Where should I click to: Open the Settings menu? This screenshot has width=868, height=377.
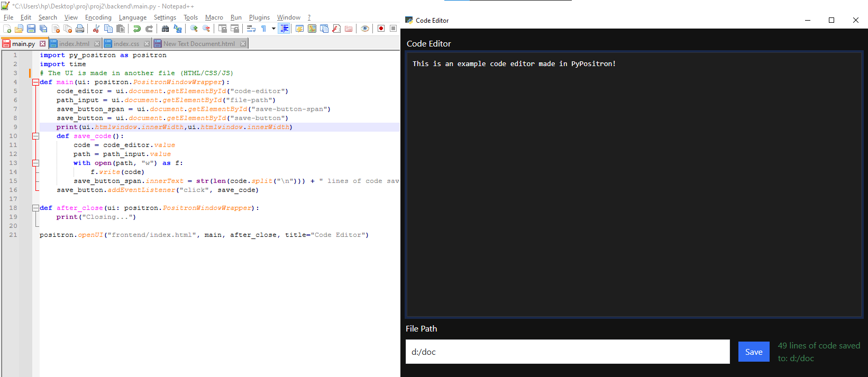[x=165, y=17]
